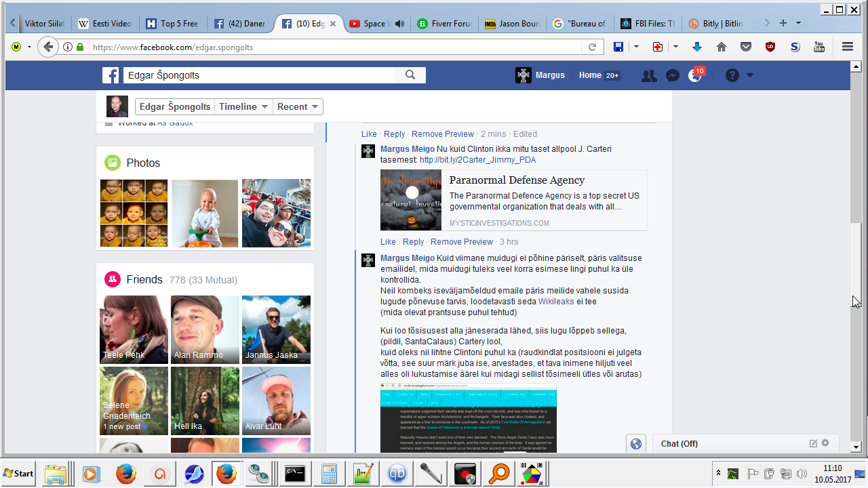Open Aivar Luht's friend thumbnail
The width and height of the screenshot is (868, 488).
tap(276, 401)
